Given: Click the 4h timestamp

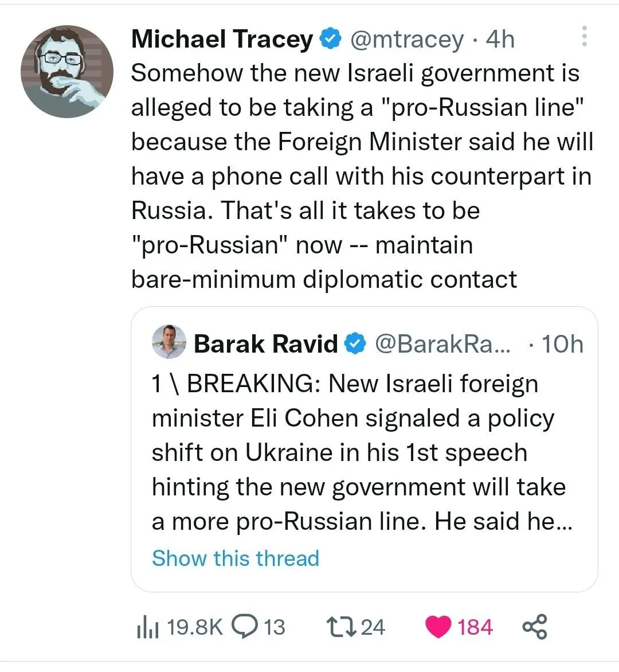Looking at the screenshot, I should pos(500,39).
